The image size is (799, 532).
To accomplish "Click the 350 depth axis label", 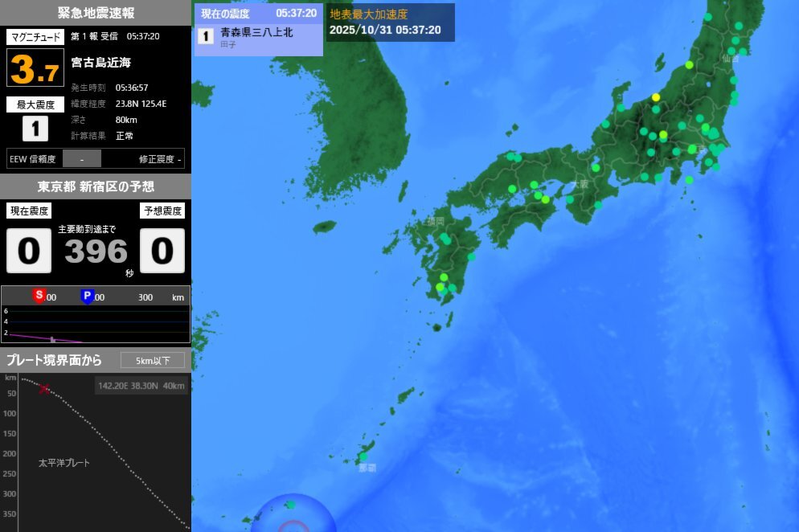I will [x=9, y=514].
